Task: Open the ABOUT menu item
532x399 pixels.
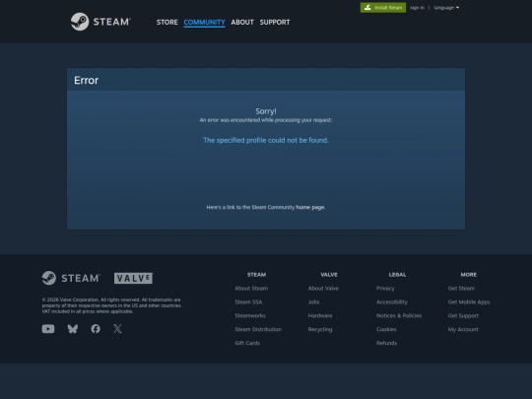Action: [242, 22]
